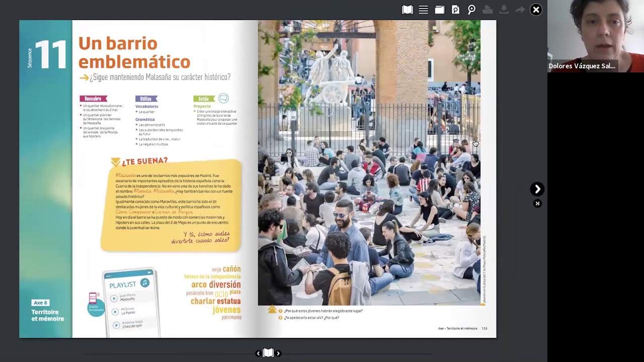644x362 pixels.
Task: Play Antonio Vega Chico de ayer
Action: 116,325
